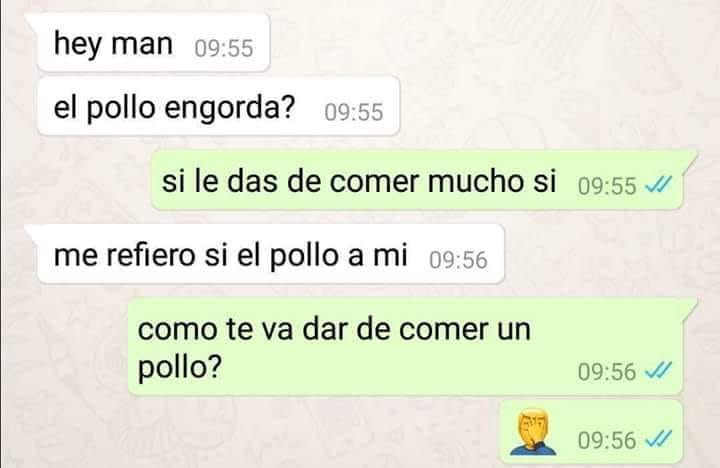Click the word 'engorda?' in the received message
The height and width of the screenshot is (468, 720).
coord(229,108)
